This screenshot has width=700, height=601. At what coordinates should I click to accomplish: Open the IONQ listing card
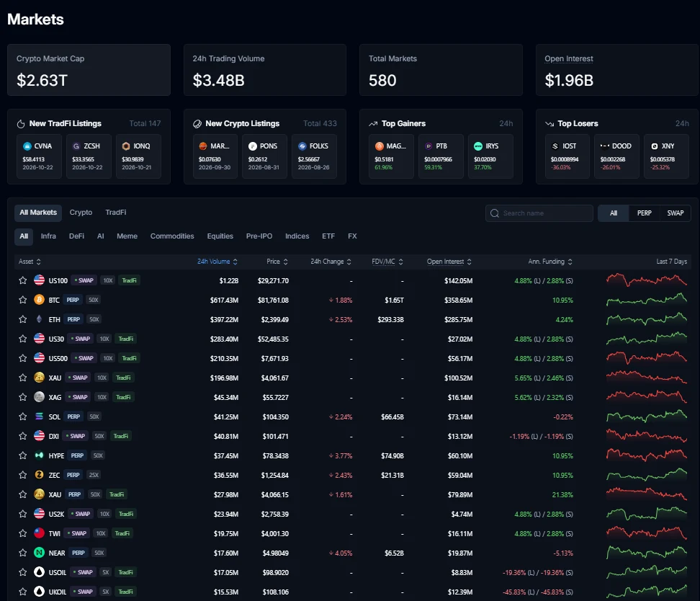coord(138,156)
